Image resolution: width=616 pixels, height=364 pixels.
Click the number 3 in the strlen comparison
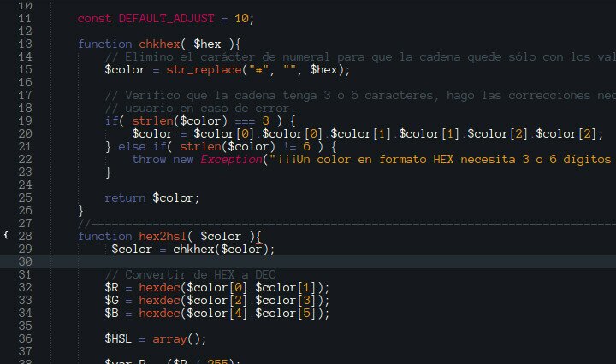coord(265,120)
